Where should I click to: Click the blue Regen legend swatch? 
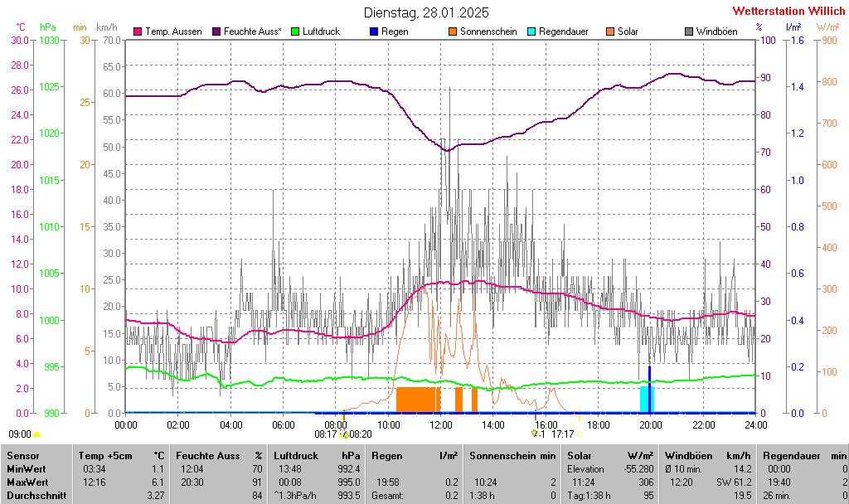click(x=374, y=31)
